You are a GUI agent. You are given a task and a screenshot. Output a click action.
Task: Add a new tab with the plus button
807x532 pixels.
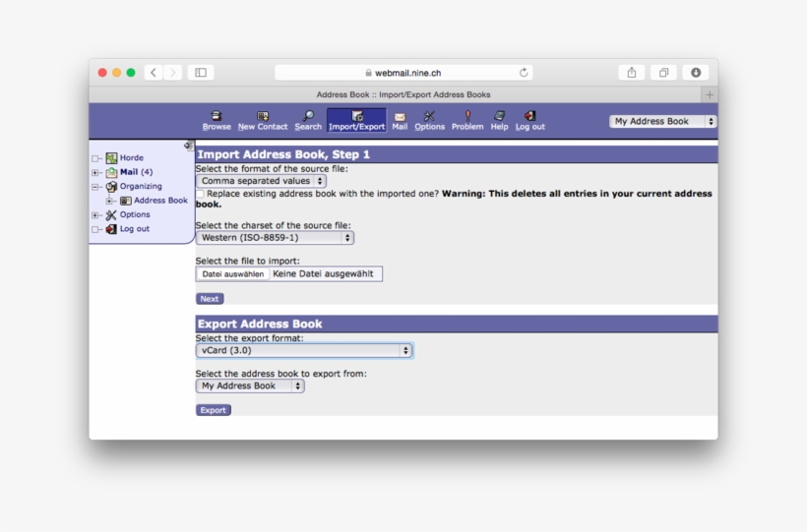tap(710, 94)
